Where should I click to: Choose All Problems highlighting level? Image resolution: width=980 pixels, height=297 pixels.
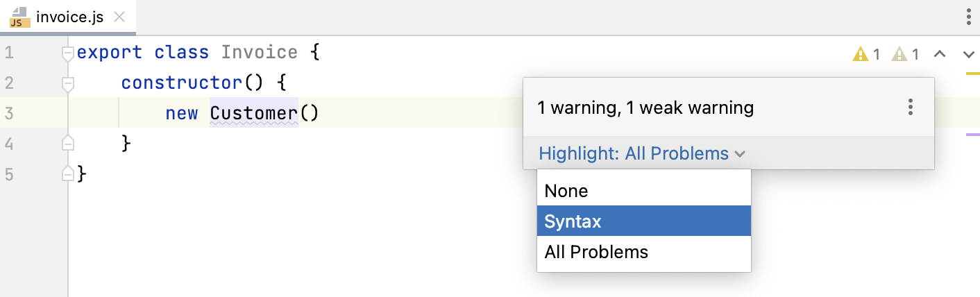(596, 252)
